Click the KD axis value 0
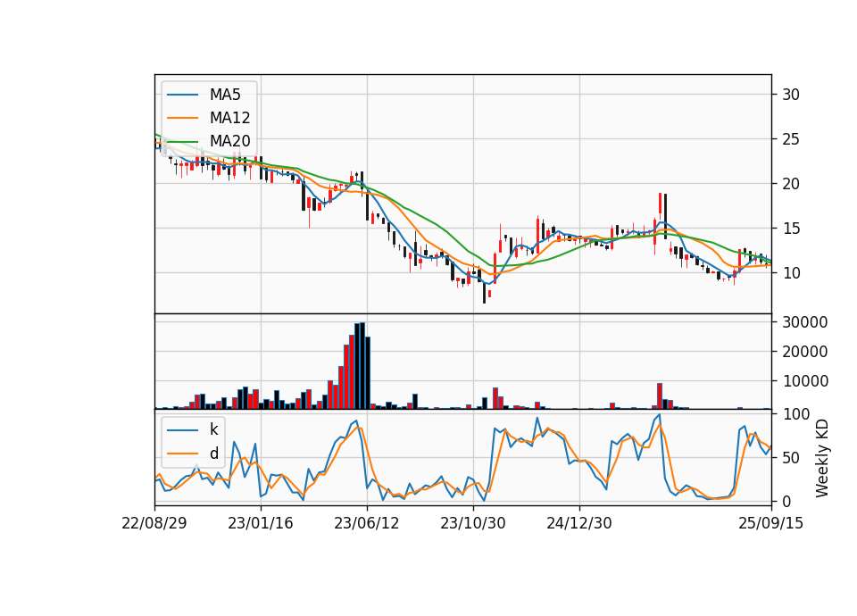Image resolution: width=857 pixels, height=616 pixels. click(786, 501)
